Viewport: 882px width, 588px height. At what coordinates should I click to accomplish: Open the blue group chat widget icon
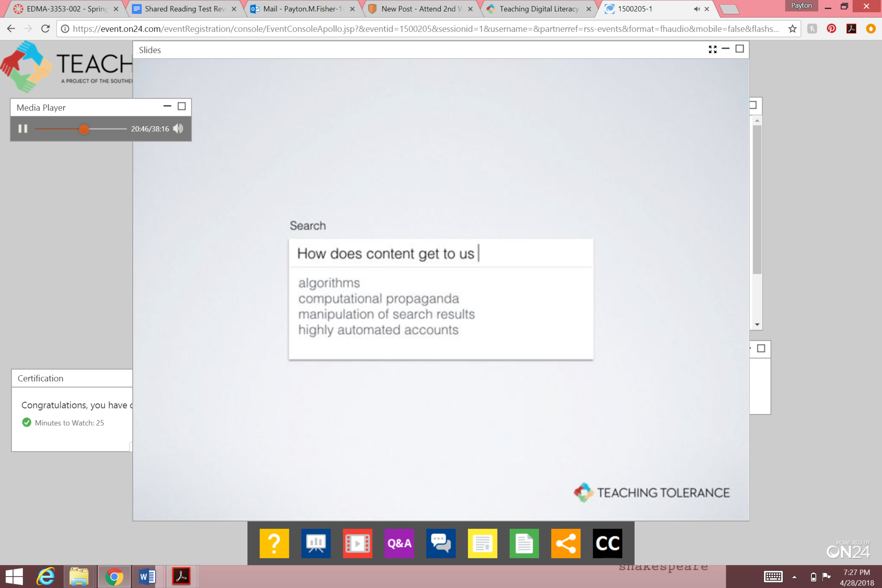(441, 543)
